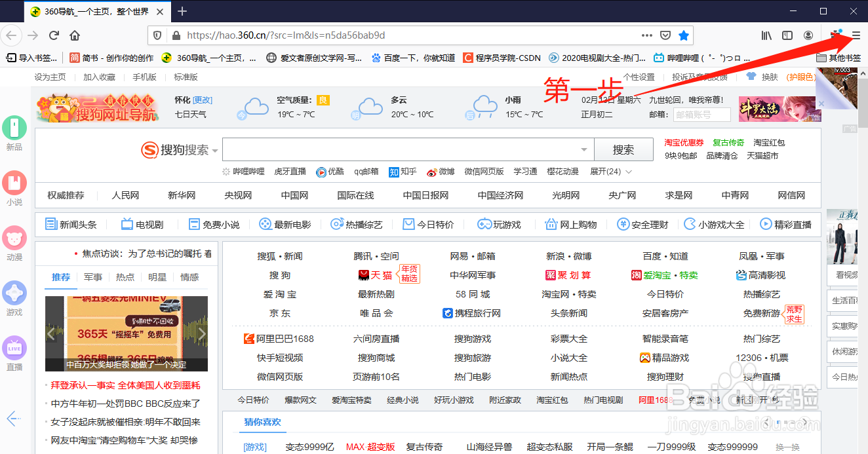Open 热播综艺 category
The image size is (868, 454).
coord(357,225)
